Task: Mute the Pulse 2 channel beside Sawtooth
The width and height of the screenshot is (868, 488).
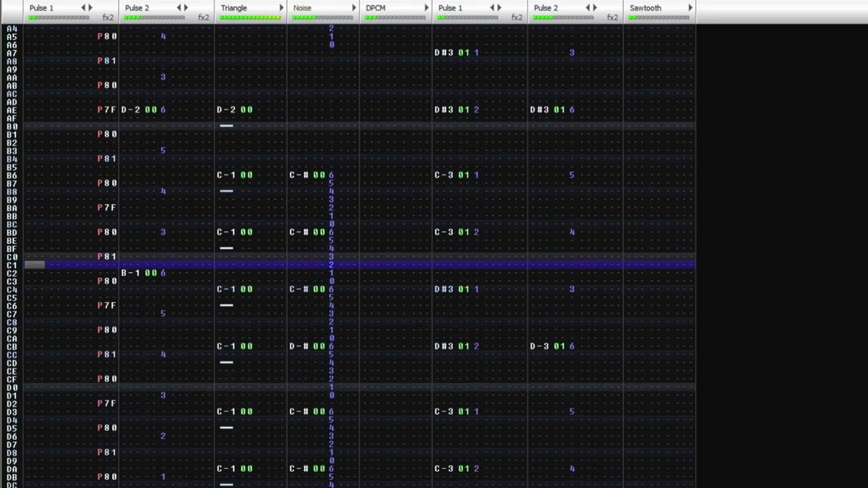Action: tap(546, 8)
